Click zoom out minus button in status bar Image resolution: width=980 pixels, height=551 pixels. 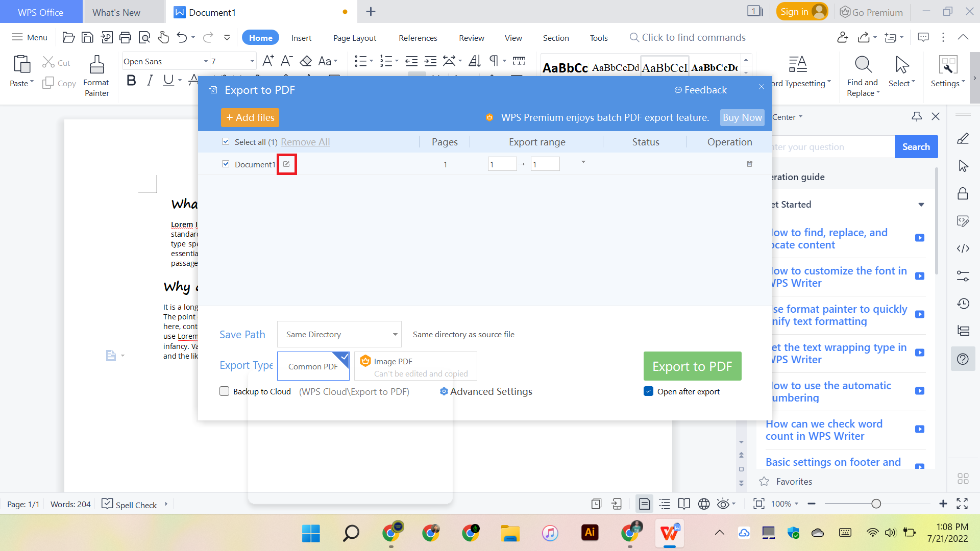pyautogui.click(x=812, y=504)
